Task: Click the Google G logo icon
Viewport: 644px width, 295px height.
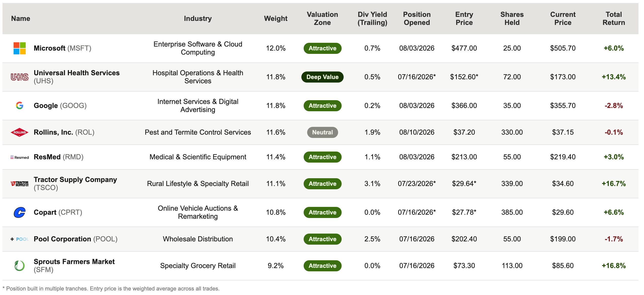Action: point(20,105)
